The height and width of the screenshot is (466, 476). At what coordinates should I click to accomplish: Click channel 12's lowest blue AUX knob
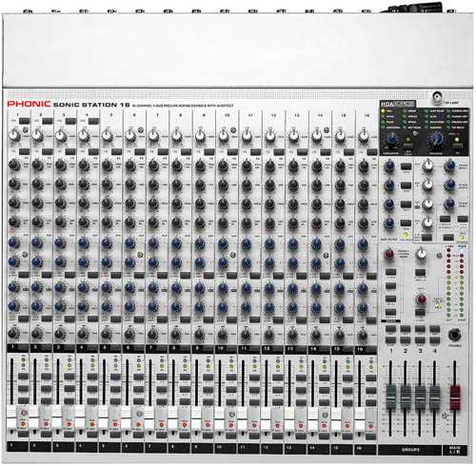pos(269,307)
